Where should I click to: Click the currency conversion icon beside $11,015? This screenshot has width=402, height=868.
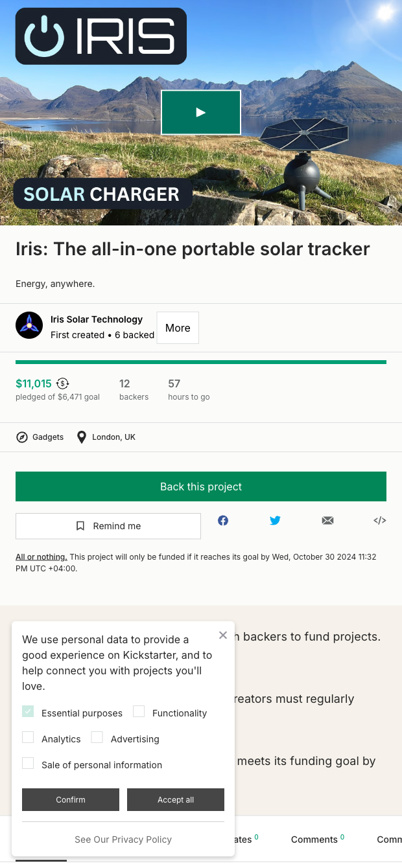[63, 383]
